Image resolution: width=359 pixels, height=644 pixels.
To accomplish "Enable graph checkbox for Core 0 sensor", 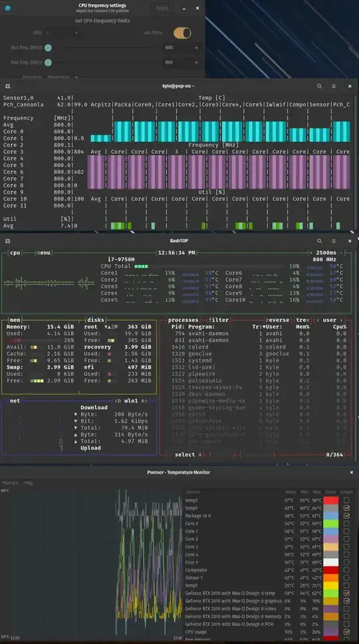I will click(346, 523).
